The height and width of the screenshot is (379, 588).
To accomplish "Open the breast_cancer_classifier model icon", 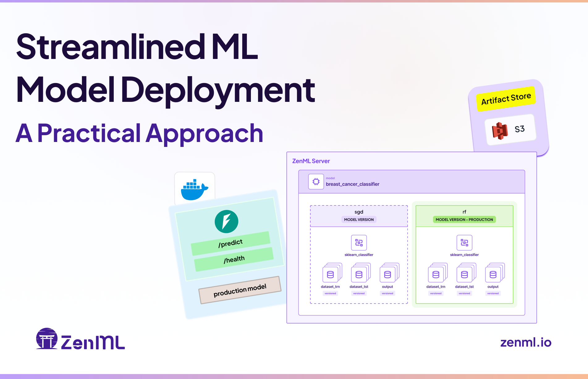I will [x=316, y=181].
